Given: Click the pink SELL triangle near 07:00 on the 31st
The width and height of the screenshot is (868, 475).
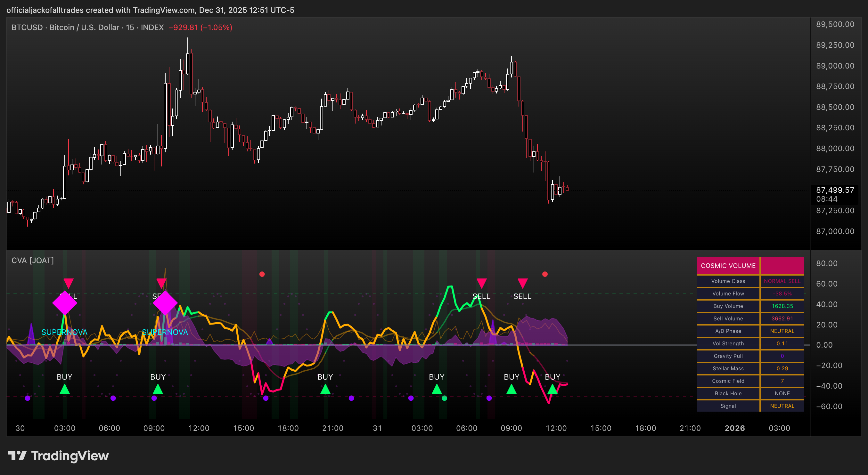Looking at the screenshot, I should point(481,284).
